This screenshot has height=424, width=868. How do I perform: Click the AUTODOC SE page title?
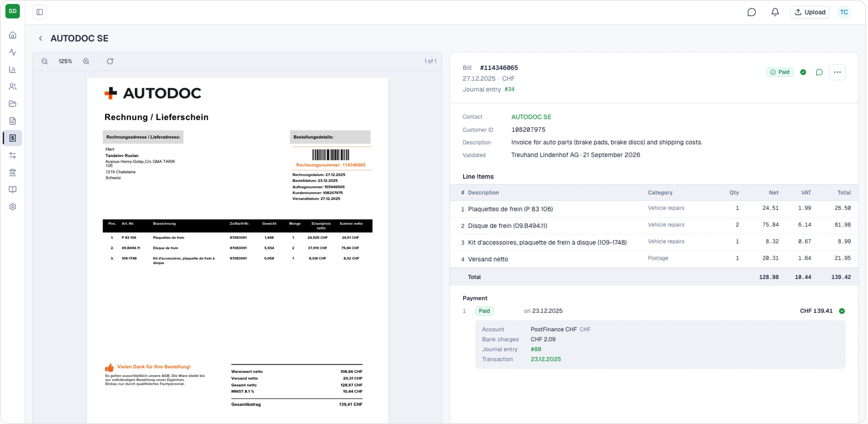[x=79, y=38]
